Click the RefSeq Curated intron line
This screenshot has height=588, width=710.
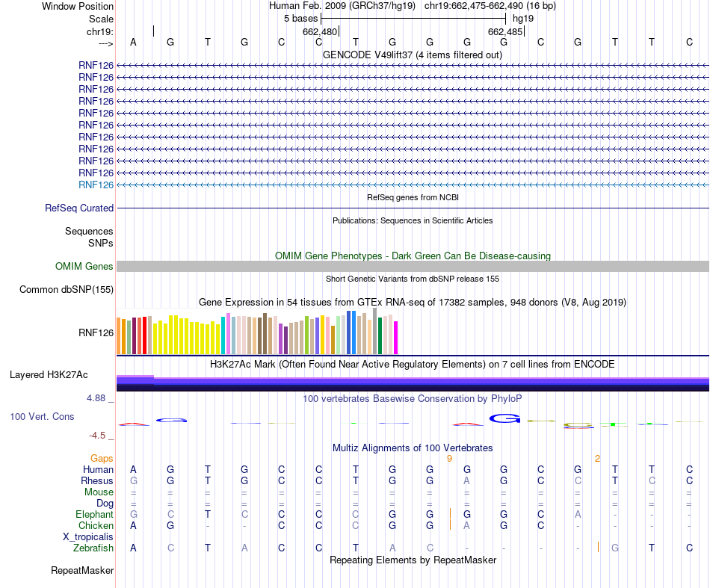[x=413, y=208]
